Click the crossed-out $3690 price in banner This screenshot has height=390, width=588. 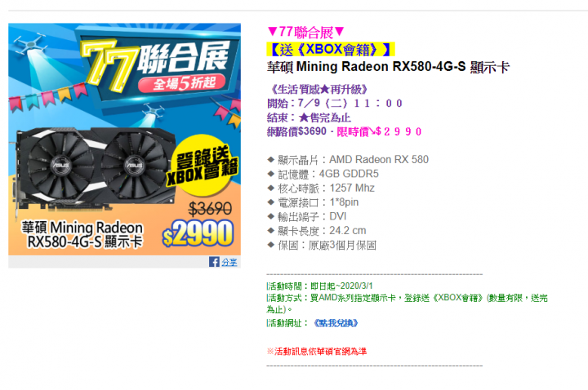pos(210,209)
